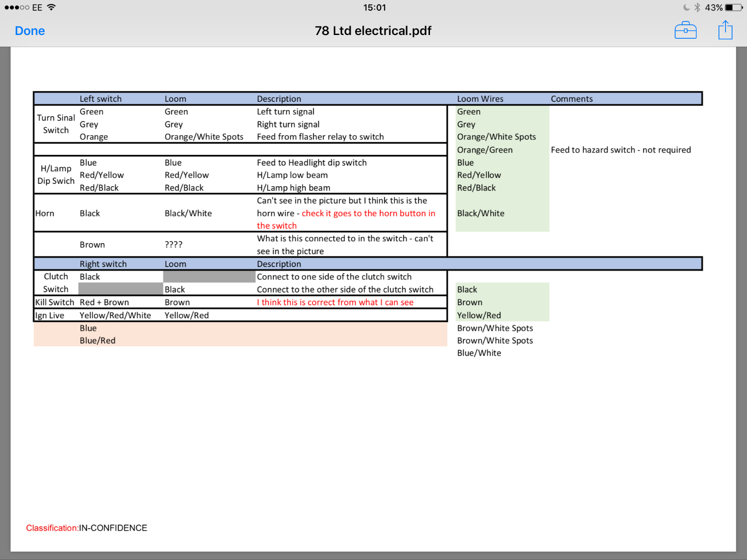Click the Orange/Green loom wire cell
This screenshot has width=747, height=560.
[485, 150]
